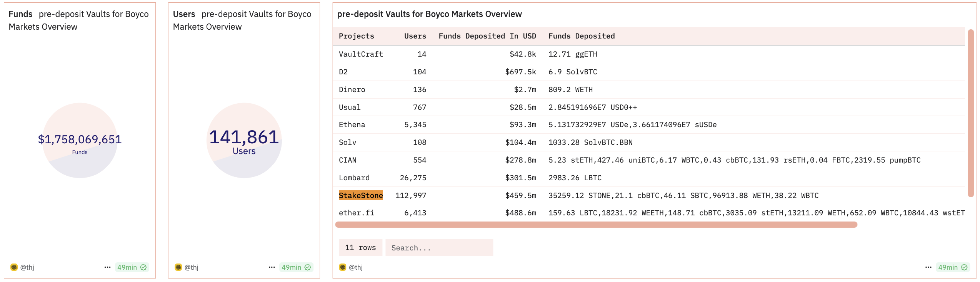Image resolution: width=980 pixels, height=282 pixels.
Task: Click the 49min refresh badge in Users panel
Action: pyautogui.click(x=296, y=267)
